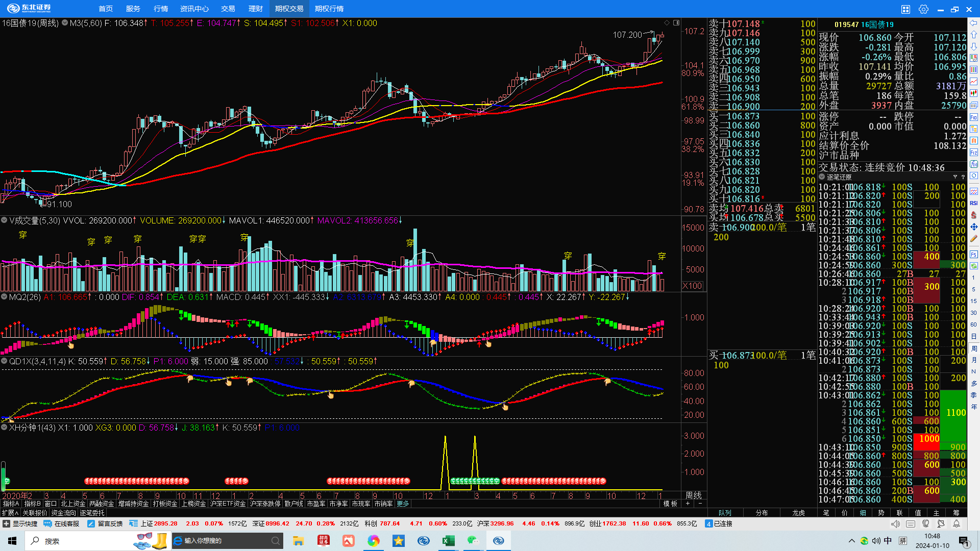The width and height of the screenshot is (980, 551).
Task: Click the 更多 indicators link
Action: [x=403, y=504]
